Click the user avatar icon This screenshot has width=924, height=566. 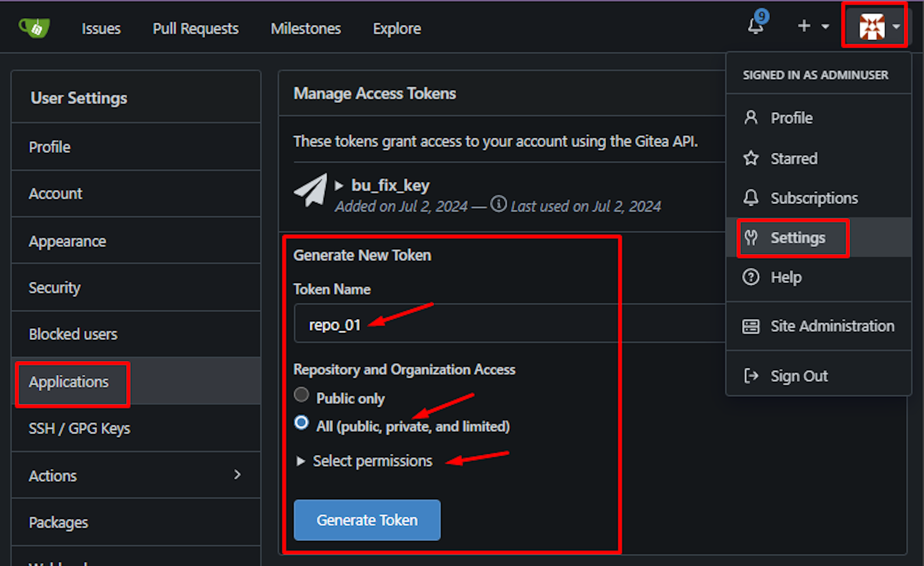coord(872,26)
